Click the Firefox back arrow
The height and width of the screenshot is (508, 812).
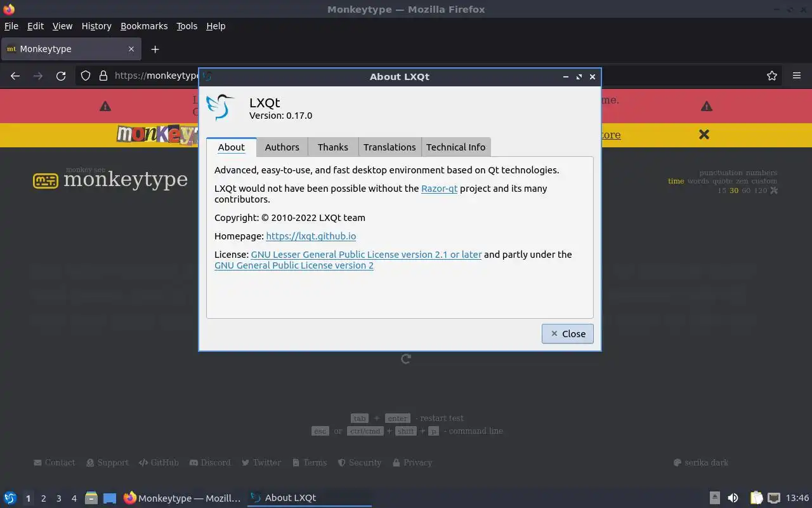click(x=15, y=76)
